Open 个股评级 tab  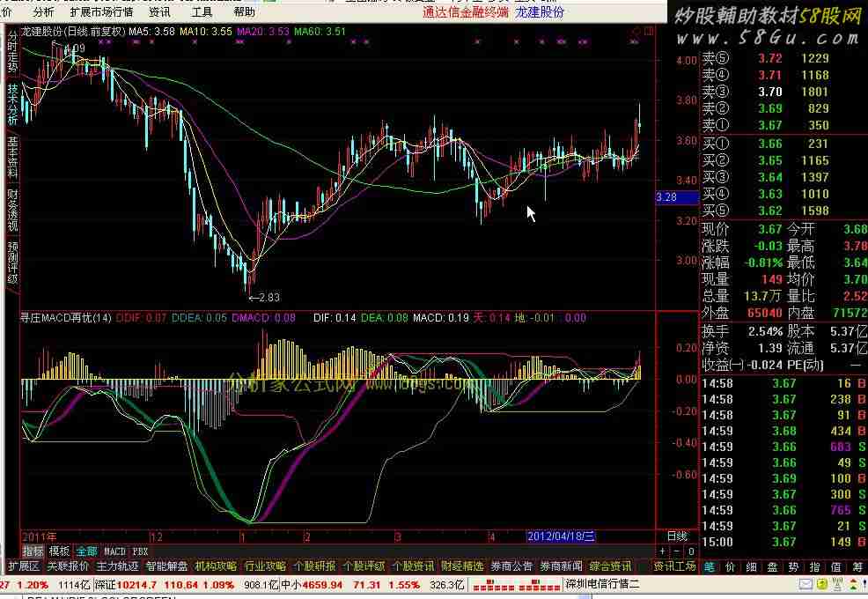tap(364, 566)
